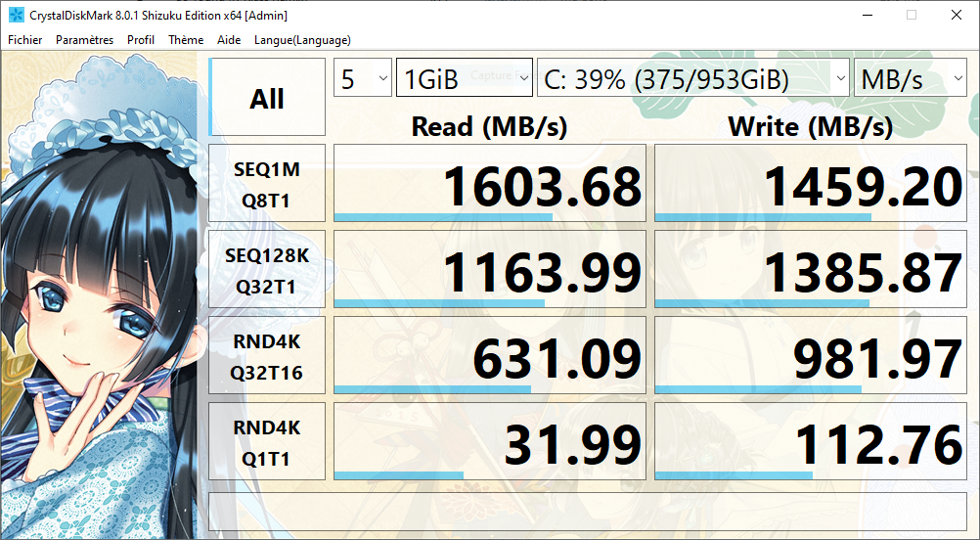Open the Profil menu

(x=141, y=40)
